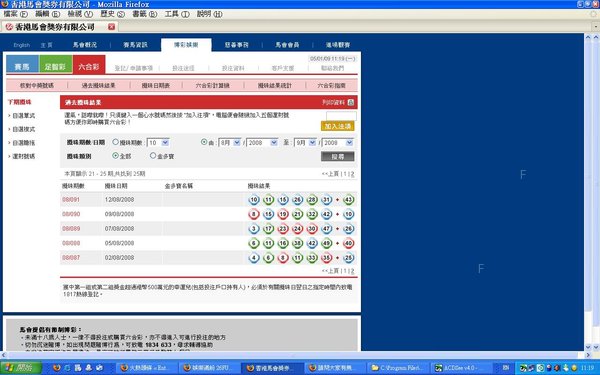Open the C:\Program Files folder taskbar item
The image size is (600, 375).
click(x=398, y=368)
